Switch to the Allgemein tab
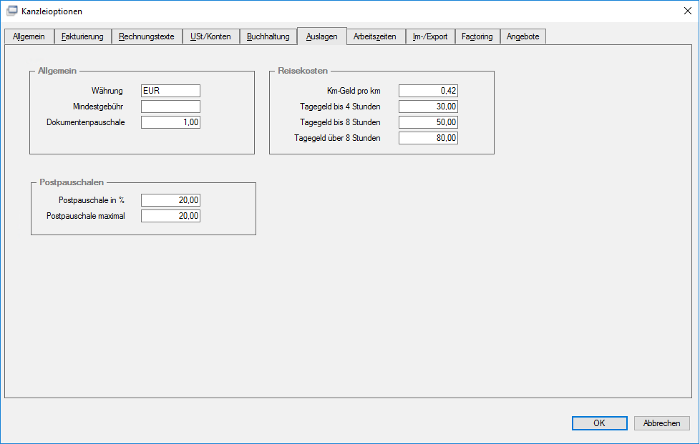Viewport: 700px width, 444px height. pyautogui.click(x=29, y=37)
